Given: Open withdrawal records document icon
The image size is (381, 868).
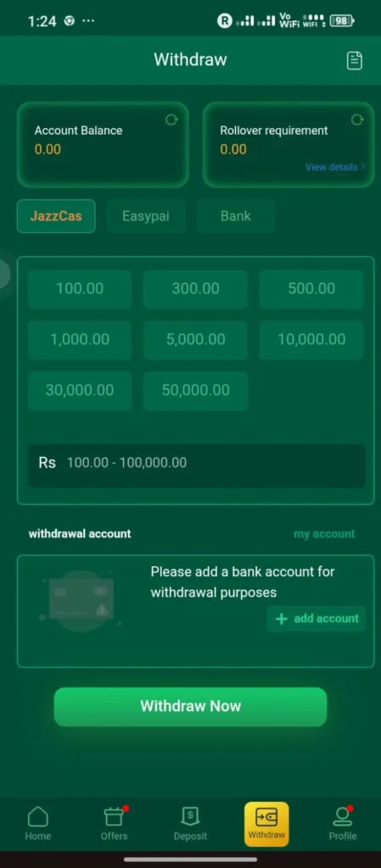Looking at the screenshot, I should pos(355,60).
